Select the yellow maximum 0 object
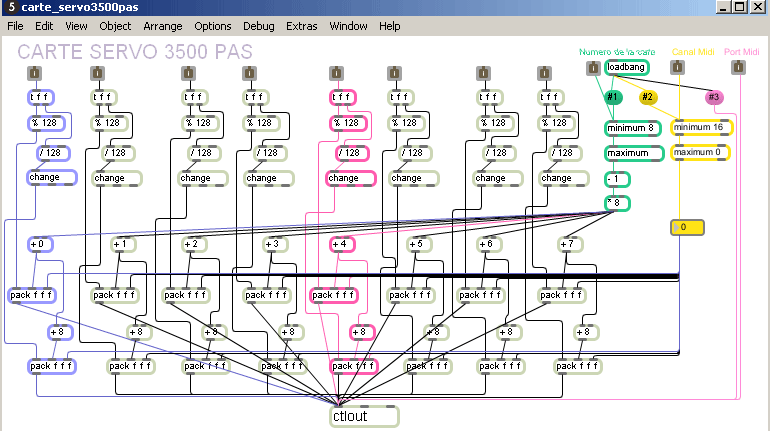Screen dimensions: 770x431 (700, 153)
